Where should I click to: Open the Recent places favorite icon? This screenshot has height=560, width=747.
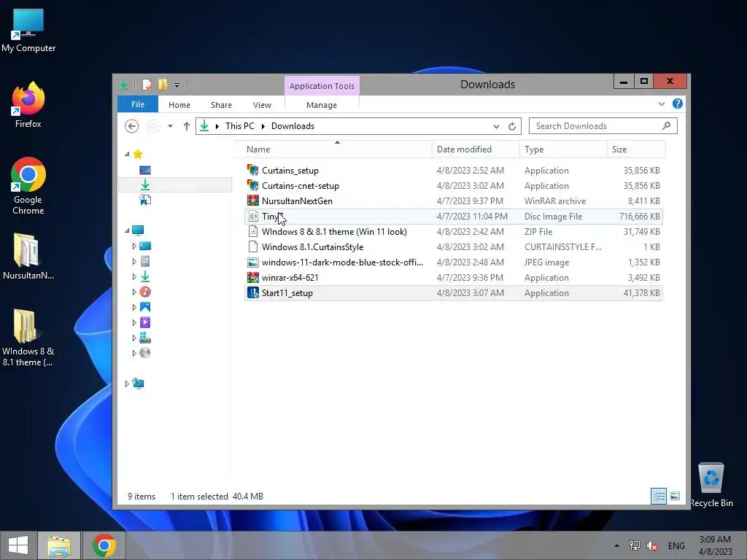(145, 200)
